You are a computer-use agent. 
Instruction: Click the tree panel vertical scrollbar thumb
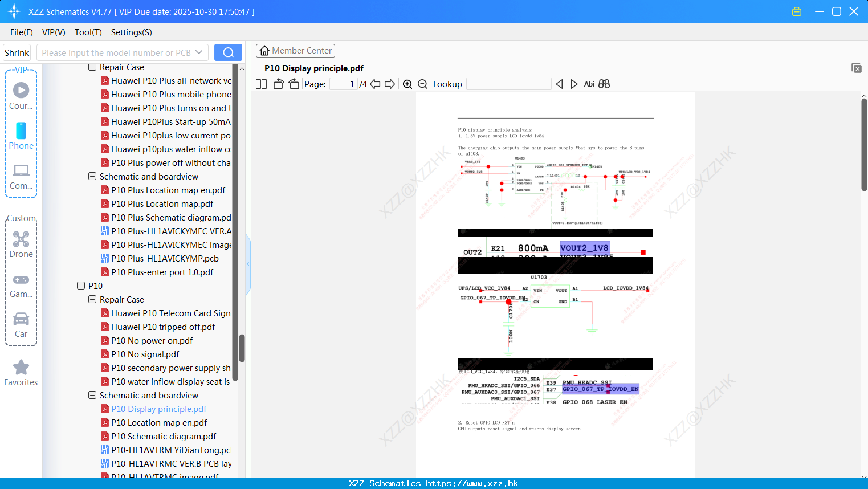pos(242,348)
